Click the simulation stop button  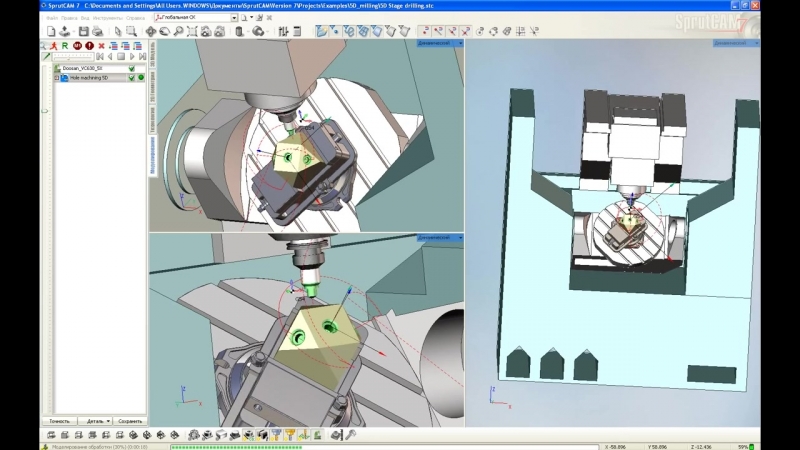coord(121,57)
